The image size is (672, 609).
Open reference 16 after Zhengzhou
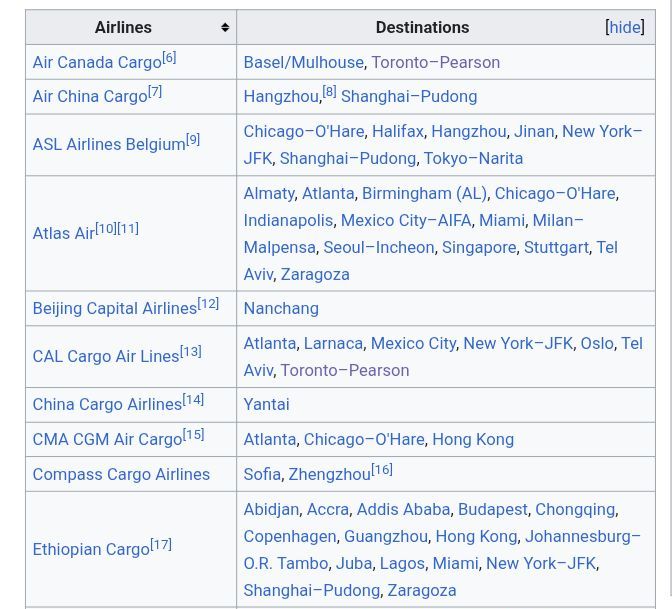click(x=382, y=470)
